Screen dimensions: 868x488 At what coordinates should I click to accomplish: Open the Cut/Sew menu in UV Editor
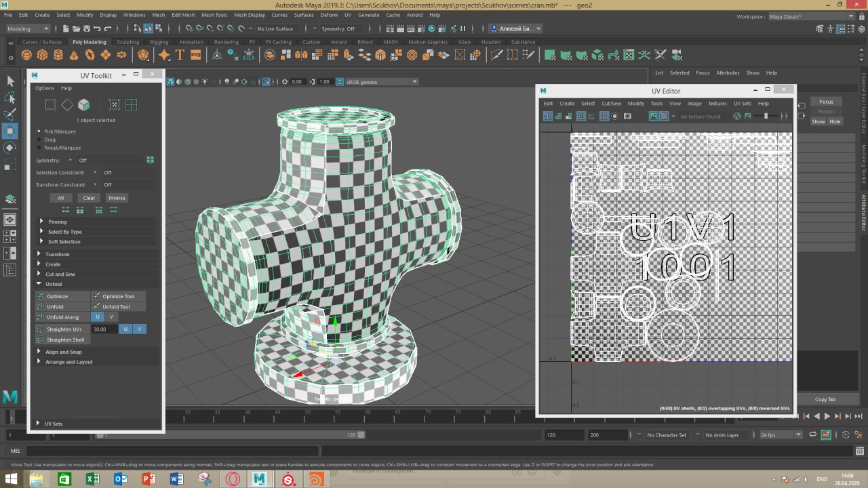pyautogui.click(x=611, y=104)
